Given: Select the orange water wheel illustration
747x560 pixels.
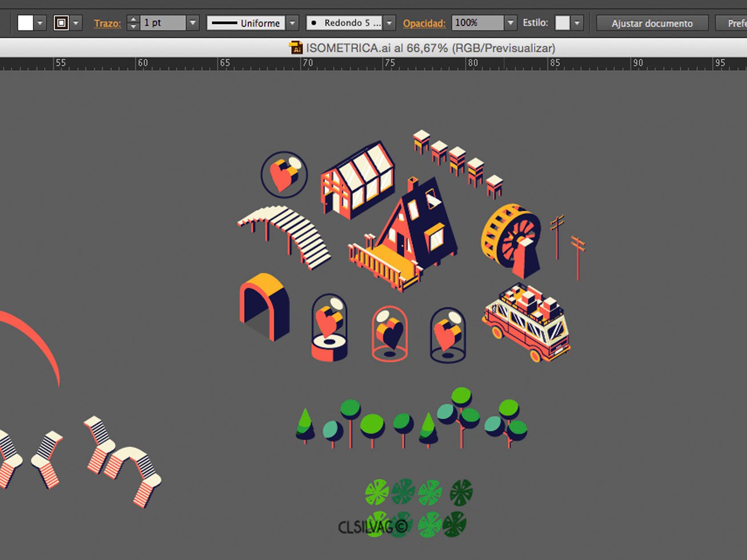Looking at the screenshot, I should click(x=511, y=241).
